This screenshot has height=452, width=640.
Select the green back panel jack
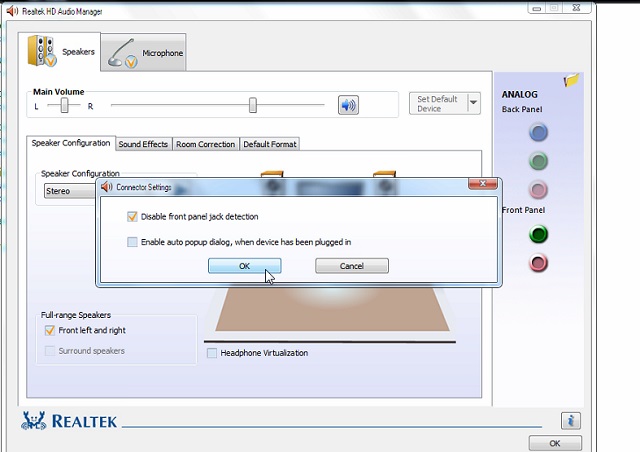pos(539,160)
